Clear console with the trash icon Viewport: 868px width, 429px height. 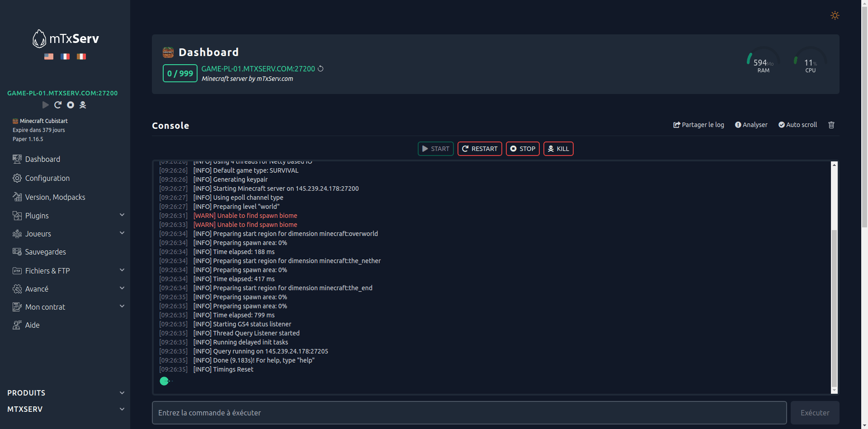coord(831,125)
